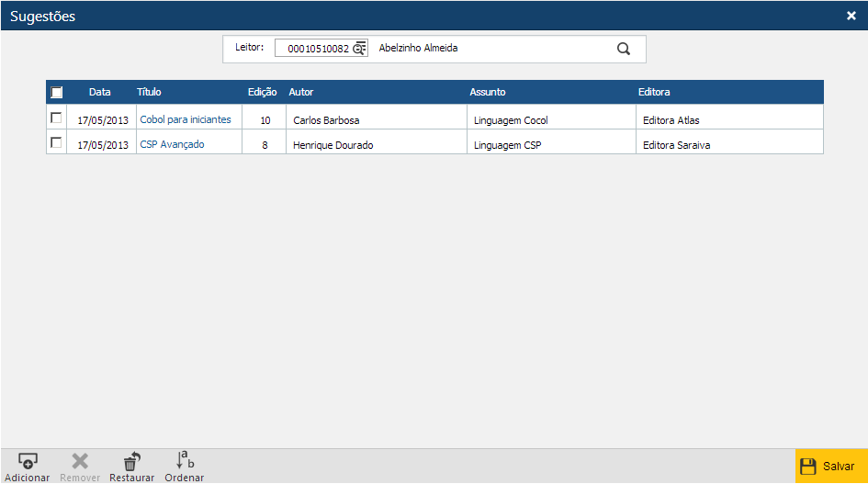
Task: Toggle the select-all checkbox in table header
Action: point(57,93)
